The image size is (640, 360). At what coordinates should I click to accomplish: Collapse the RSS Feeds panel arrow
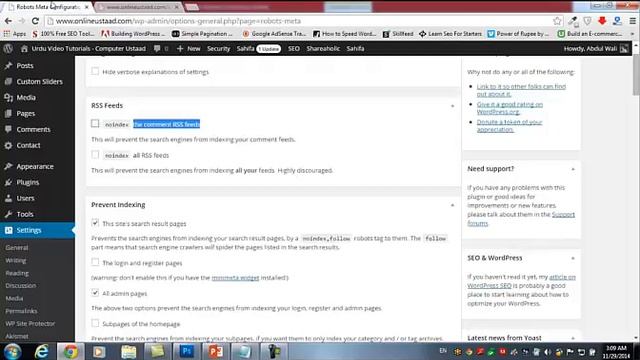pyautogui.click(x=452, y=106)
